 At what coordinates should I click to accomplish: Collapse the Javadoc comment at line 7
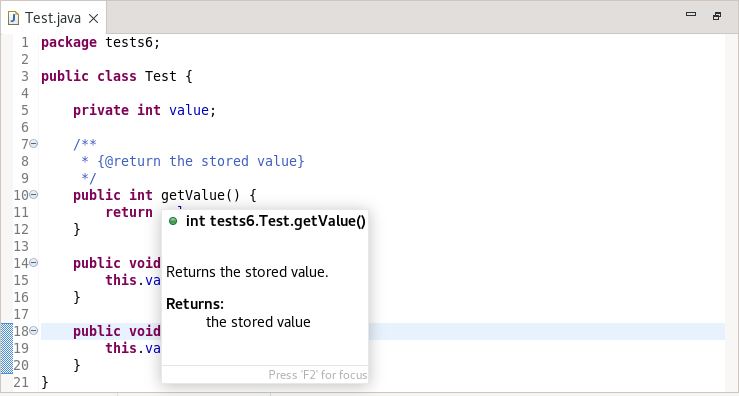(x=33, y=143)
